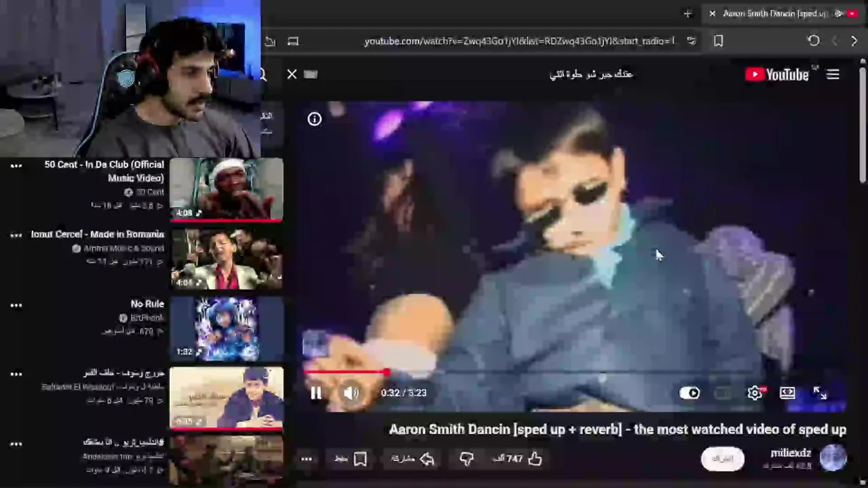
Task: Open the miliexdz channel name link
Action: pos(791,453)
